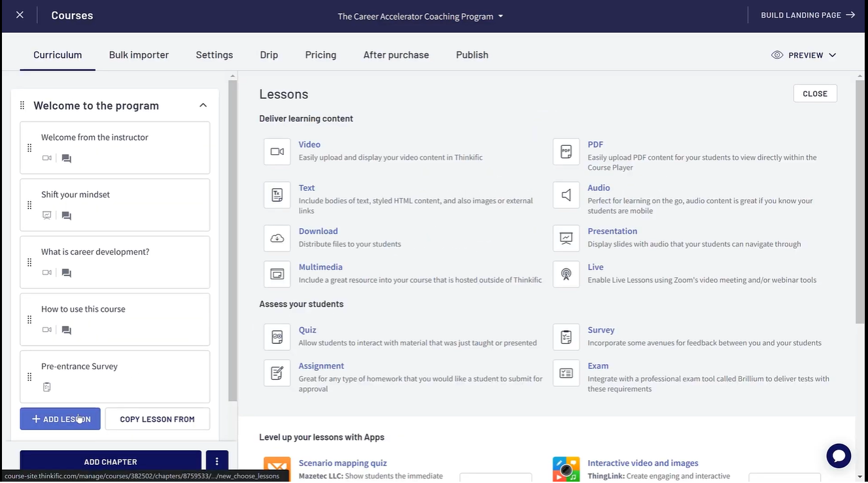Open the Bulk importer tab
868x483 pixels.
(139, 55)
